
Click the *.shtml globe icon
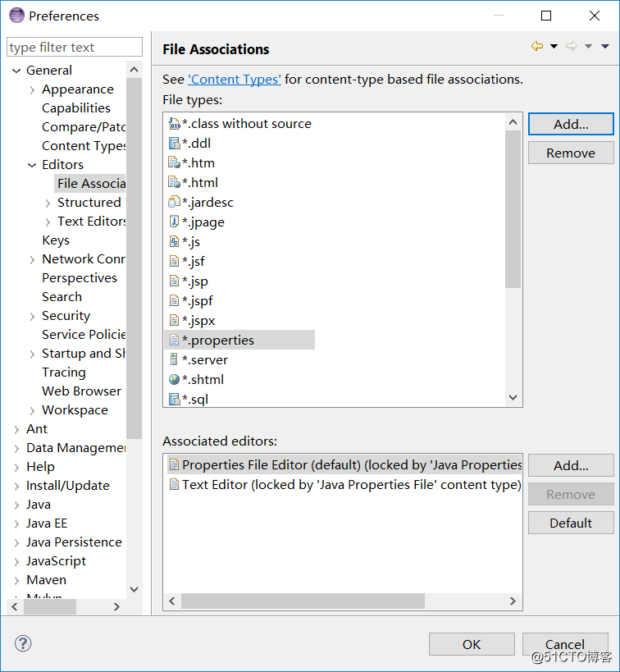point(174,379)
